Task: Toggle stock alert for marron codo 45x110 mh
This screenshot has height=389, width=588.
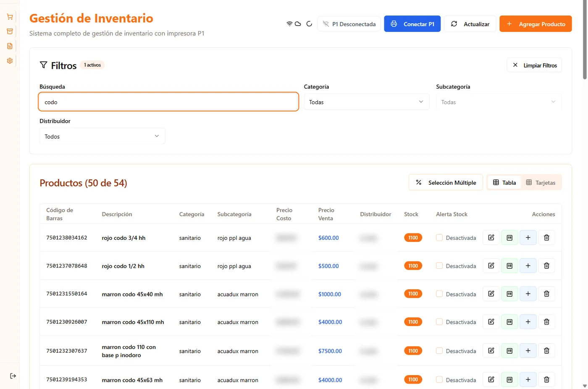Action: click(439, 322)
